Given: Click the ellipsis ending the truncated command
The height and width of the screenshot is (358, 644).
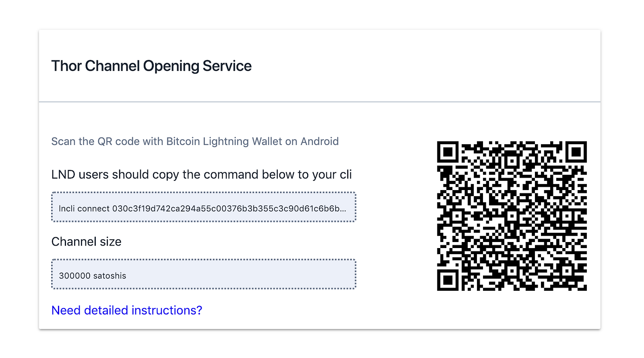Looking at the screenshot, I should point(343,209).
